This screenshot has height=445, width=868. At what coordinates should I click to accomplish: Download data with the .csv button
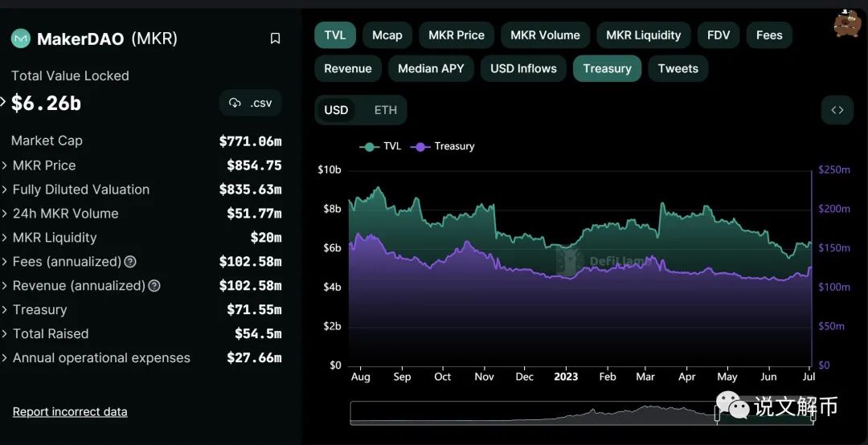(x=251, y=103)
